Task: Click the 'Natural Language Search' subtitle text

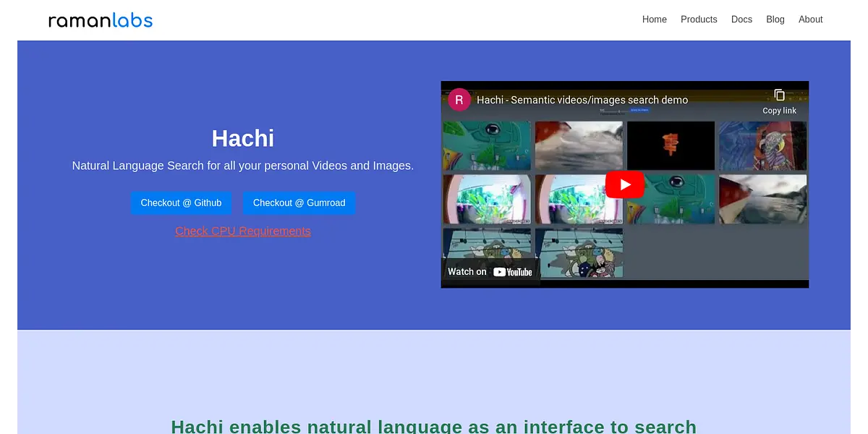Action: tap(243, 166)
